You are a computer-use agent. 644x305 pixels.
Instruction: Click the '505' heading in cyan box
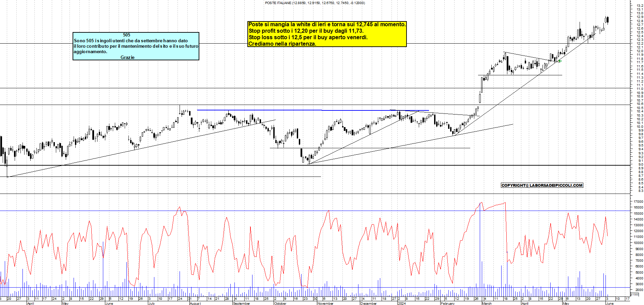point(126,35)
